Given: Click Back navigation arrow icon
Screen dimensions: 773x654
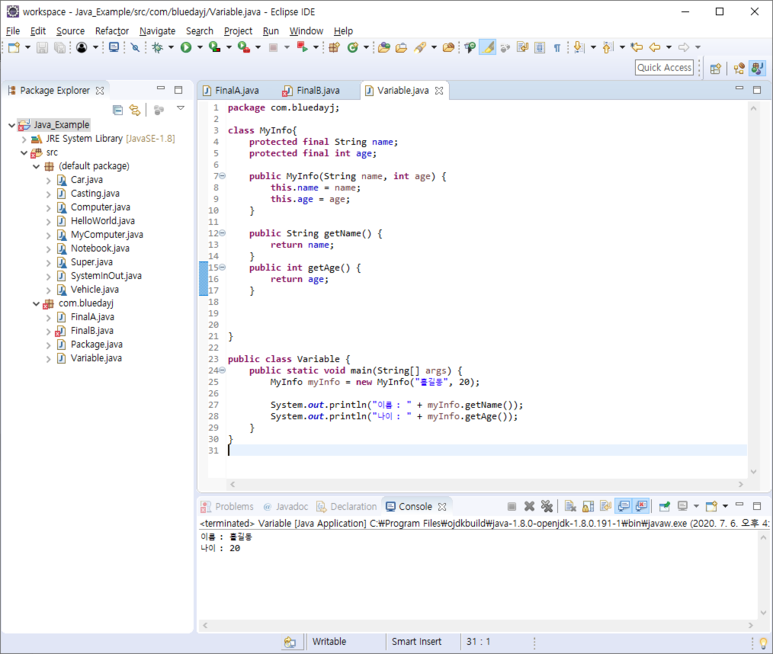Looking at the screenshot, I should click(655, 47).
